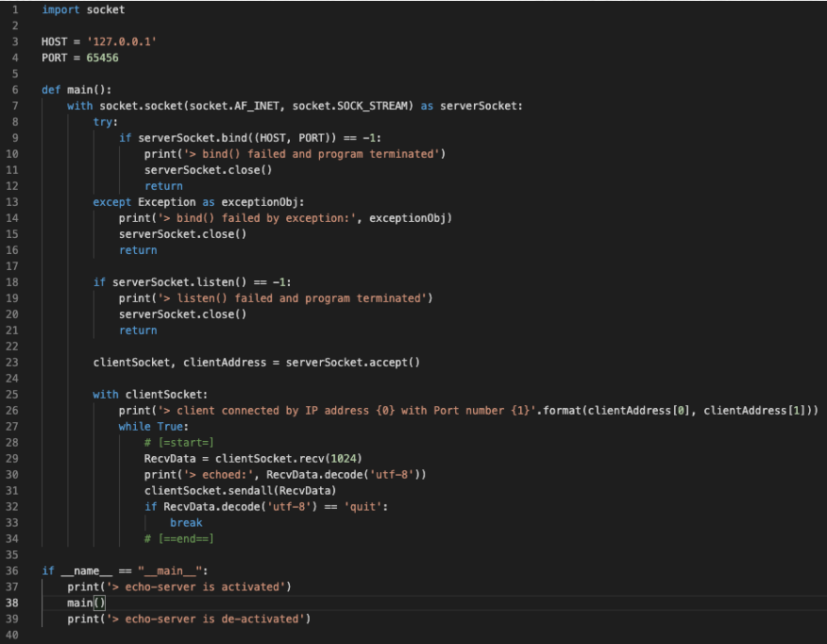827x644 pixels.
Task: Click the '# [==end==]' comment
Action: click(x=178, y=538)
